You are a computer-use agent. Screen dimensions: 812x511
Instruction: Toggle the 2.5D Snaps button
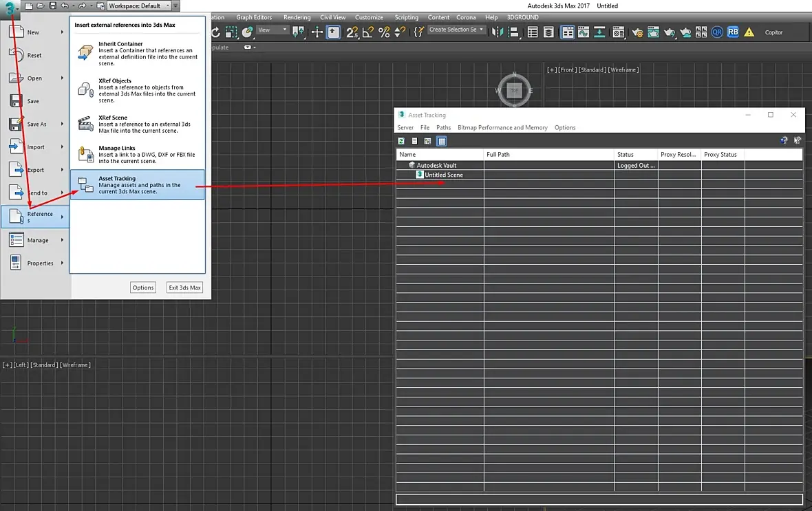(352, 32)
